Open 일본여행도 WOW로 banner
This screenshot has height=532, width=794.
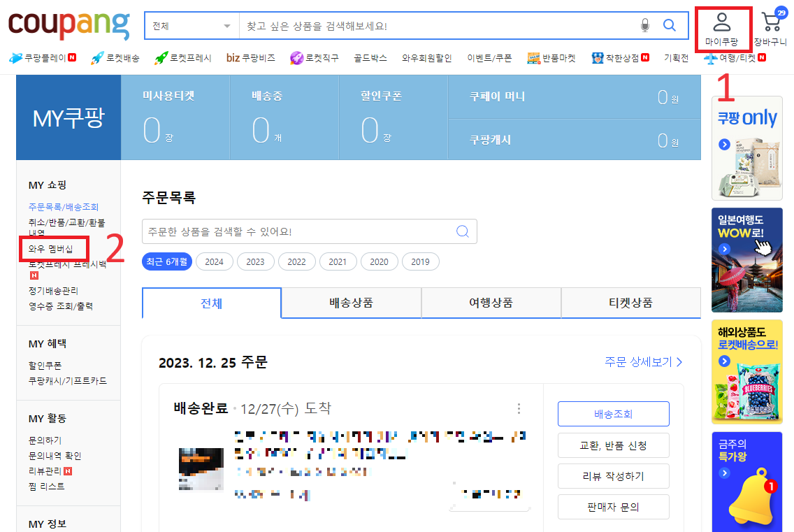tap(747, 260)
